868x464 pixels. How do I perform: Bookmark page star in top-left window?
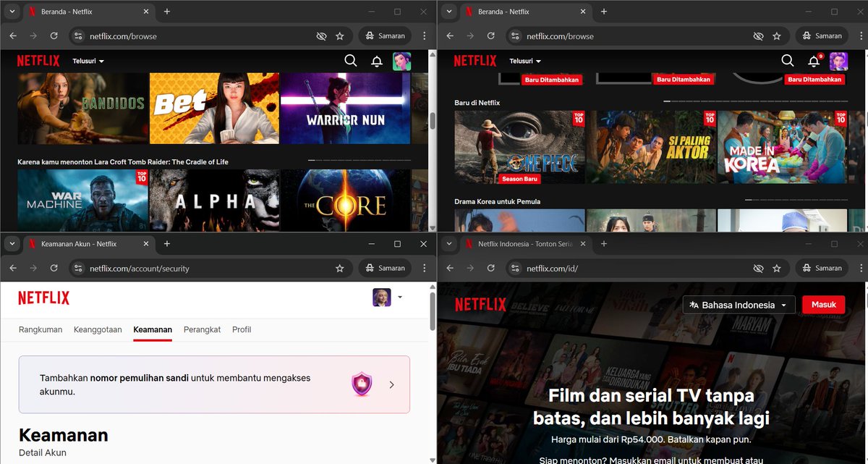click(x=340, y=36)
